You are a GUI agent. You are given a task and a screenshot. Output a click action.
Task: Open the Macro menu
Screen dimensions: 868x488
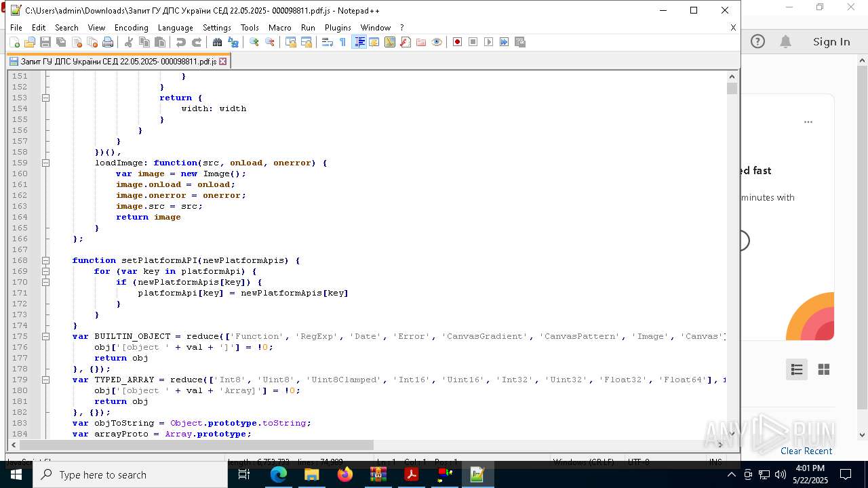279,28
